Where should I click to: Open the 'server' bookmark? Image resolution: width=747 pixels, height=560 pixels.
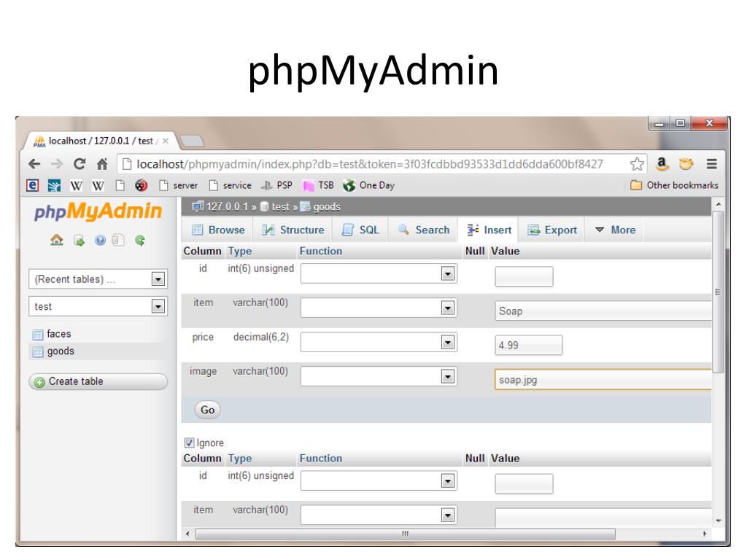point(179,185)
